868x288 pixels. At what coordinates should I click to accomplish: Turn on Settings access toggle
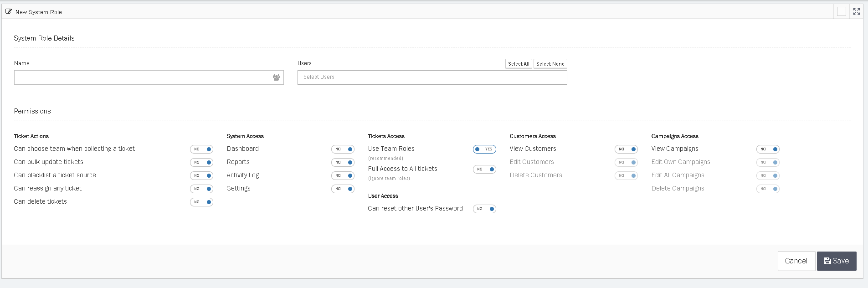tap(343, 189)
